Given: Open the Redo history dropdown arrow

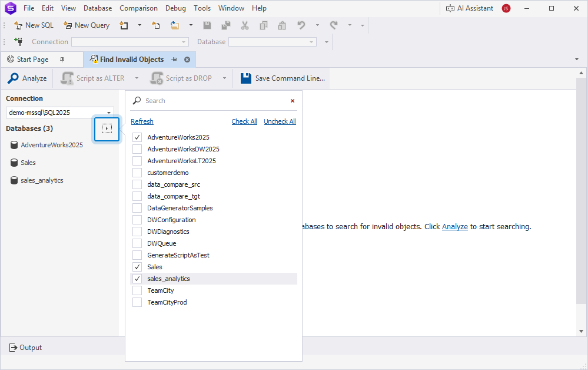Looking at the screenshot, I should coord(350,25).
